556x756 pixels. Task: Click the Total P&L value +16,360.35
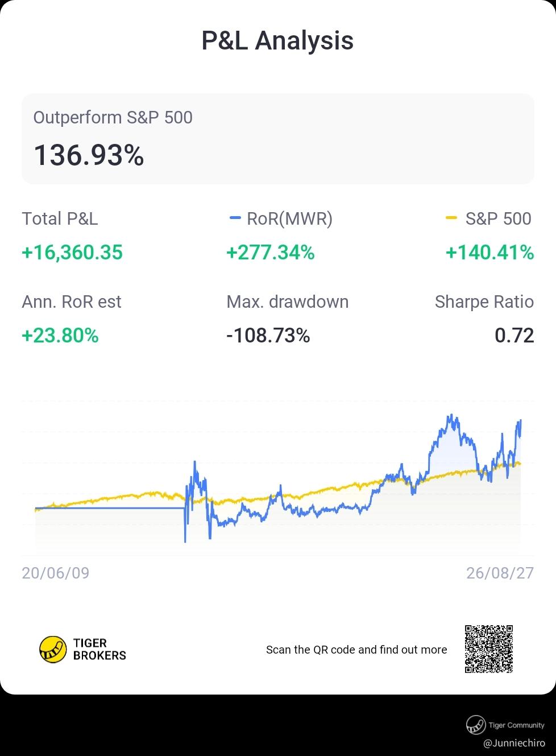pyautogui.click(x=72, y=253)
